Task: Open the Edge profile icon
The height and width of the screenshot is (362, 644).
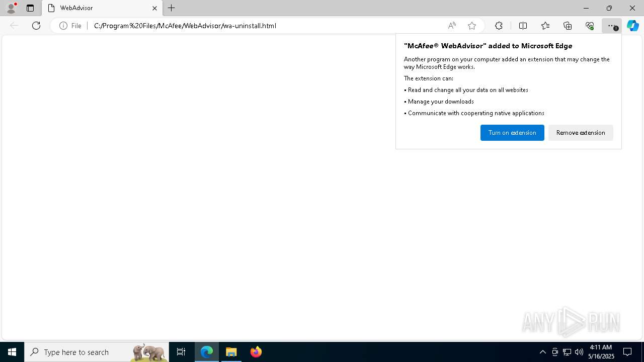Action: click(11, 8)
